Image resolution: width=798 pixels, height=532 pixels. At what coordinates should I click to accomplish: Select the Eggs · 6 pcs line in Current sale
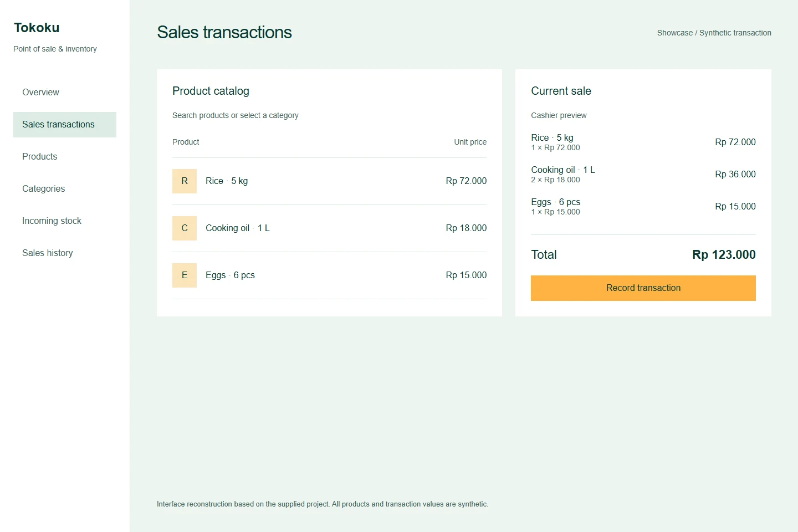(x=643, y=206)
